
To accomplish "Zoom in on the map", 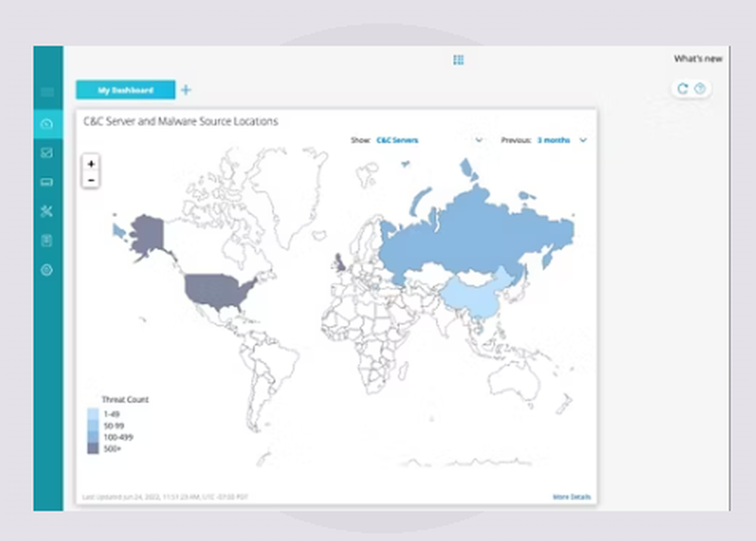I will (x=91, y=163).
